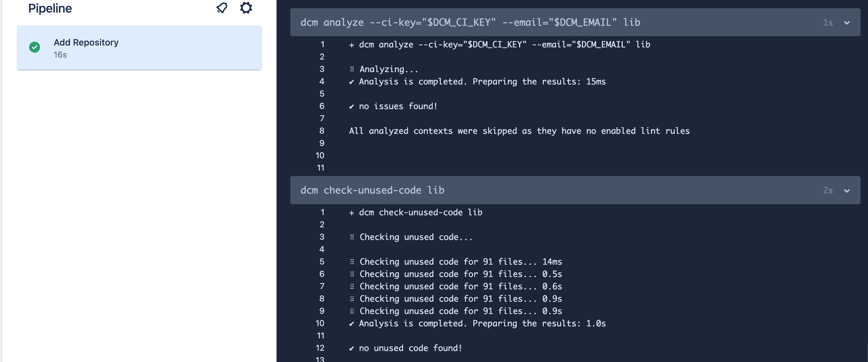Click the Pipeline heading
Screen dimensions: 868x362
(x=50, y=8)
